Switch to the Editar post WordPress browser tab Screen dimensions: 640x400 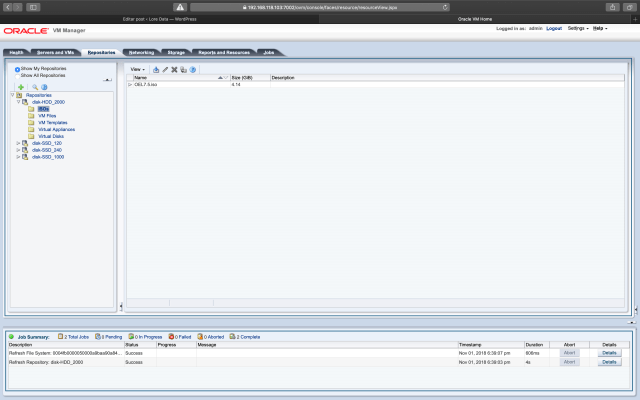[160, 19]
